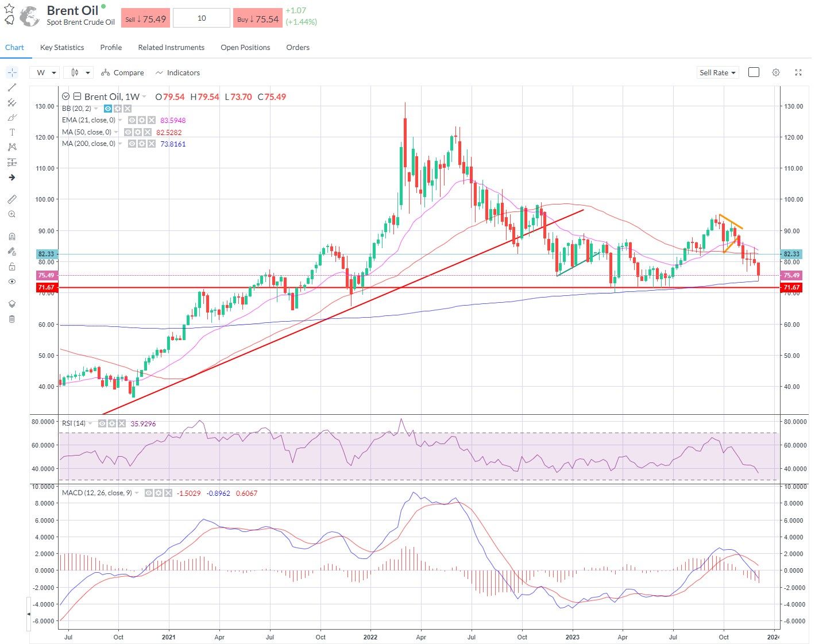The height and width of the screenshot is (644, 815).
Task: Toggle stay in drawing mode
Action: pos(12,251)
